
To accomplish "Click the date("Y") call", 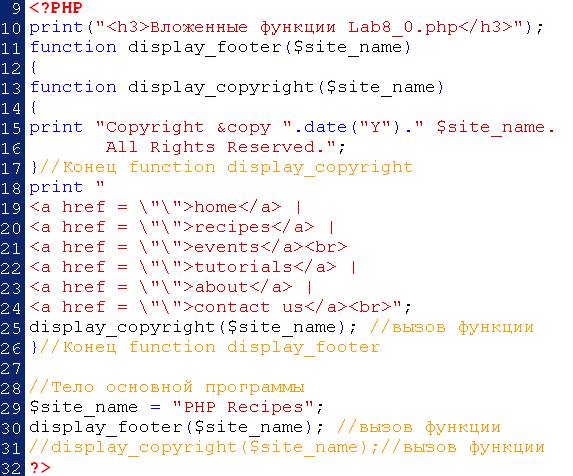I will click(352, 127).
